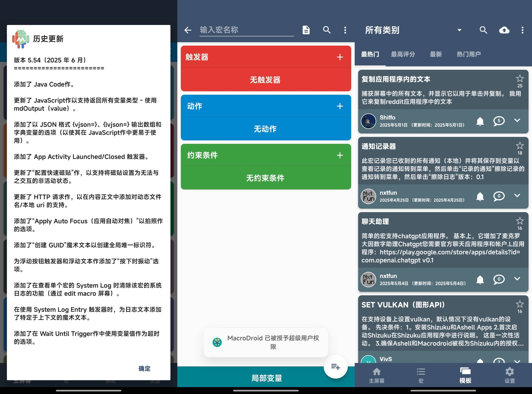Click the 动作 section header
The height and width of the screenshot is (394, 532).
click(x=266, y=106)
